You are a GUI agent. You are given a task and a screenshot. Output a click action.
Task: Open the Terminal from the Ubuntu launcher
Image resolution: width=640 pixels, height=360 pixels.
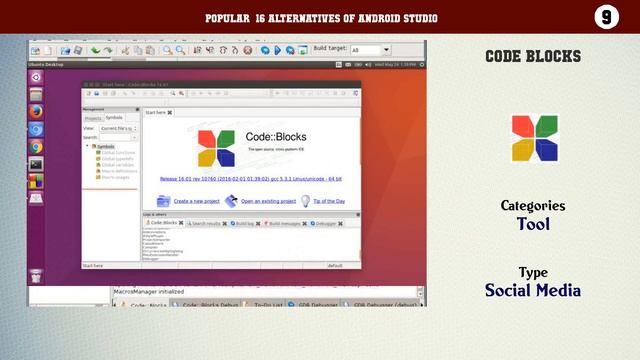(36, 164)
